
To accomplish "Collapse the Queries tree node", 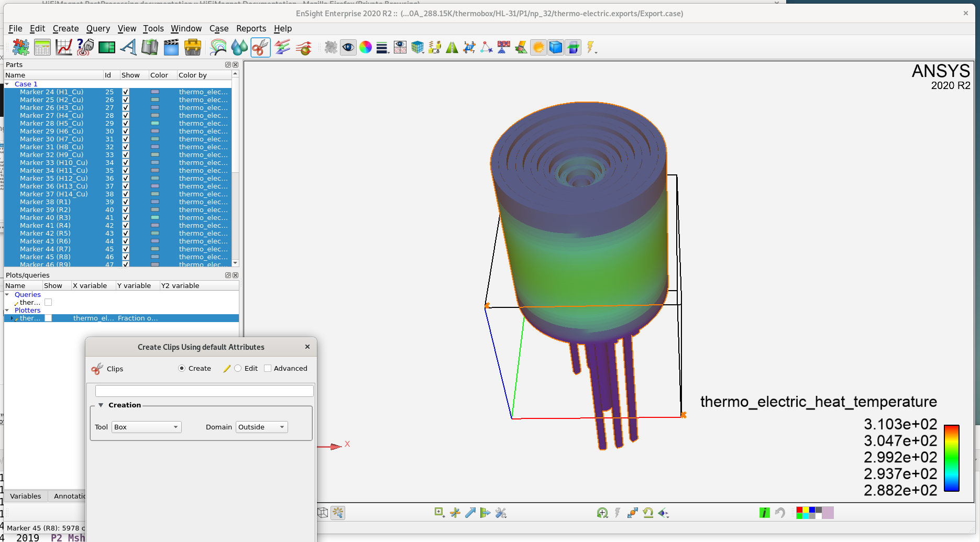I will click(x=7, y=294).
